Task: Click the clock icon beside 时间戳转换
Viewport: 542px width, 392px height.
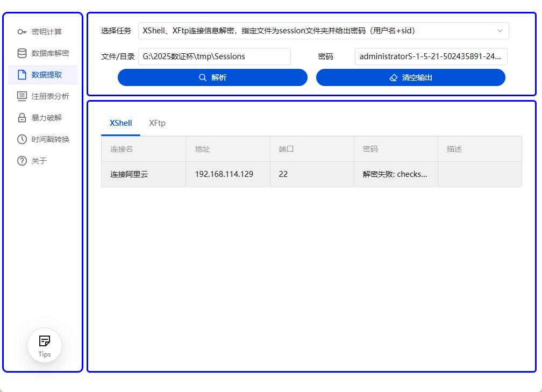Action: 22,139
